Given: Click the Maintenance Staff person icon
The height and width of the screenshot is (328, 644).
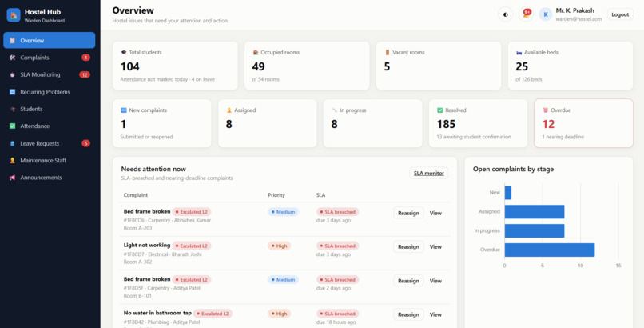Looking at the screenshot, I should (x=12, y=161).
